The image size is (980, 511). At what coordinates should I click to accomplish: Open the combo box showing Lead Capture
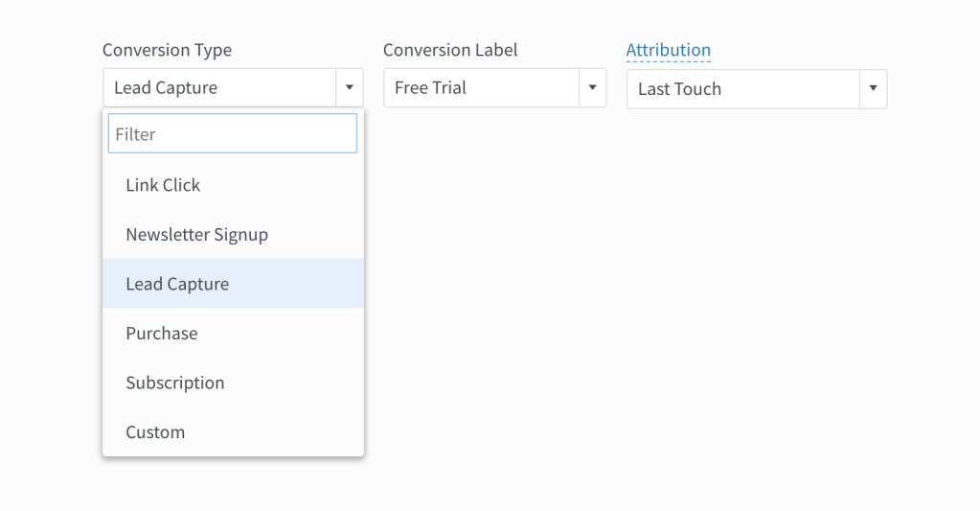click(x=219, y=88)
